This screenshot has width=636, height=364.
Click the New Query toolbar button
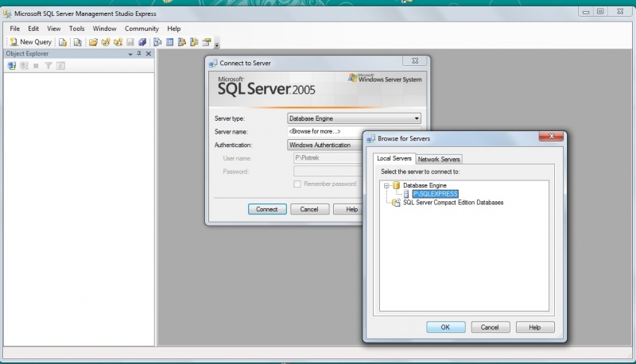point(31,42)
